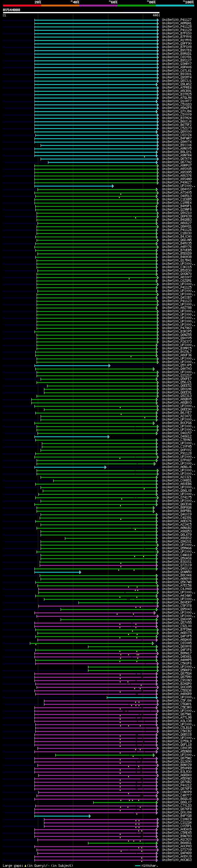Click the green ~80% identity color band

(x=136, y=6)
